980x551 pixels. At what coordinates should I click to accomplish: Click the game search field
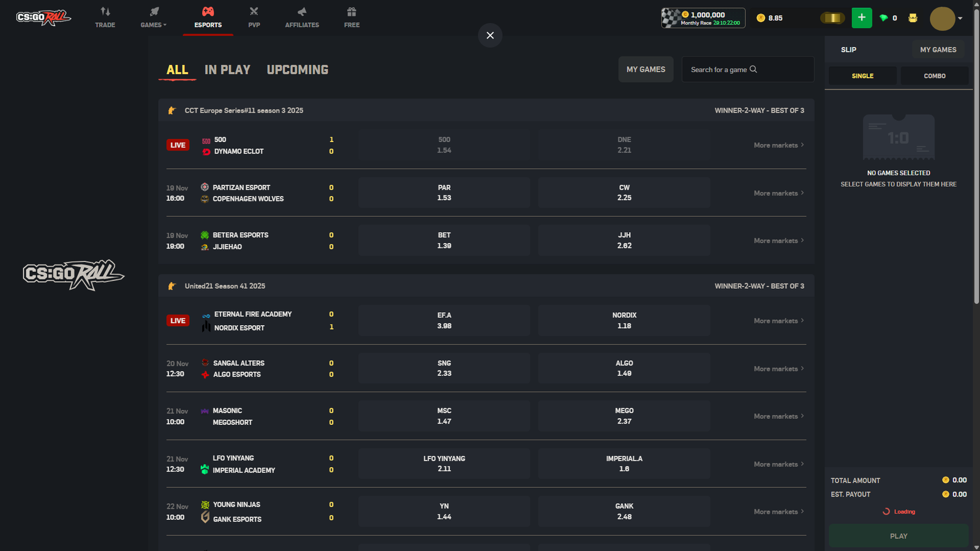point(747,69)
